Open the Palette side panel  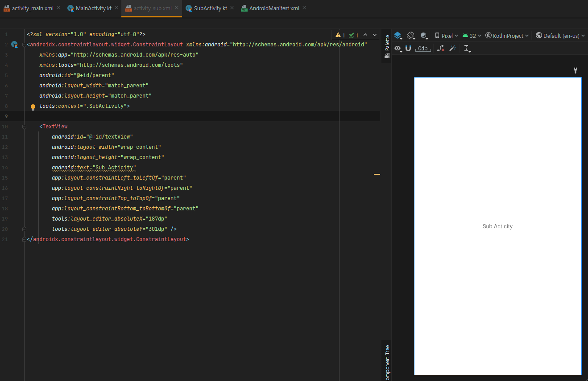pos(387,46)
